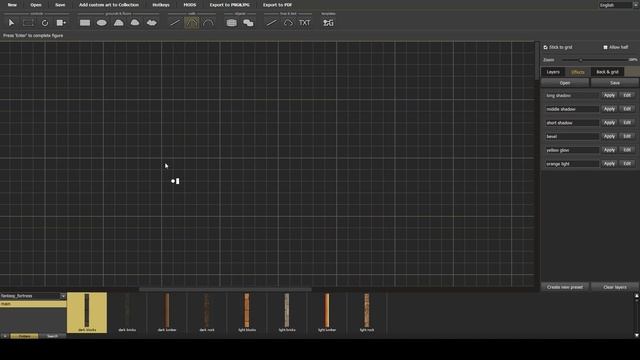Click Open button in Effects panel

point(565,83)
